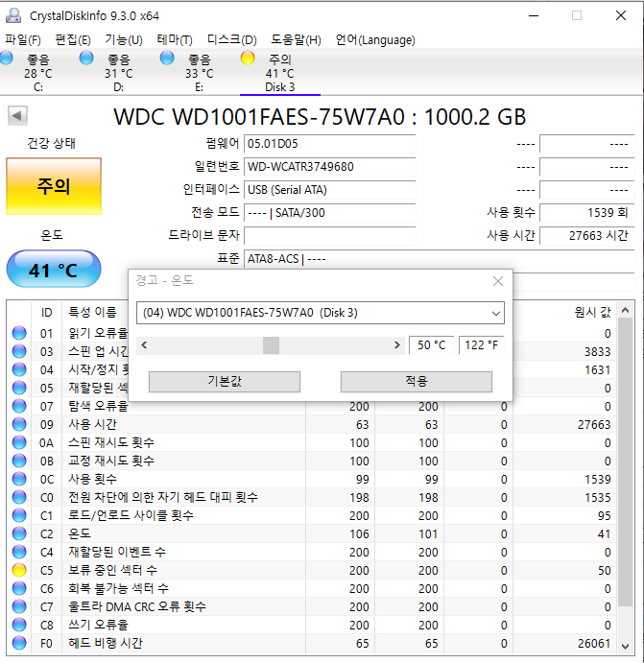Open the 도움말(H) menu
Screen dimensions: 644x663
tap(296, 39)
